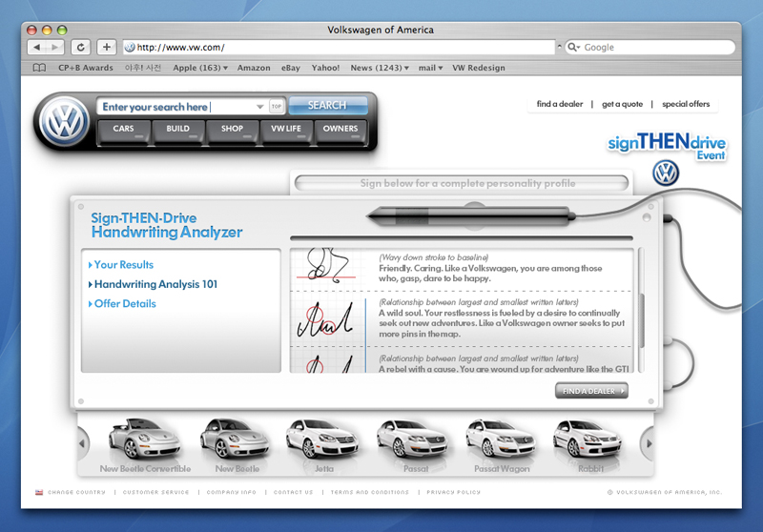This screenshot has height=532, width=763.
Task: Open the eBay bookmark
Action: (x=291, y=68)
